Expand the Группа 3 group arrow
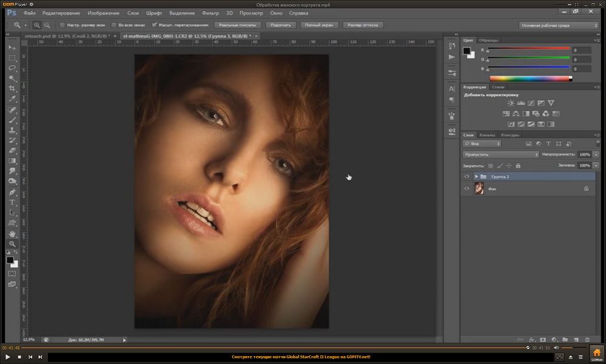The image size is (606, 364). point(476,176)
